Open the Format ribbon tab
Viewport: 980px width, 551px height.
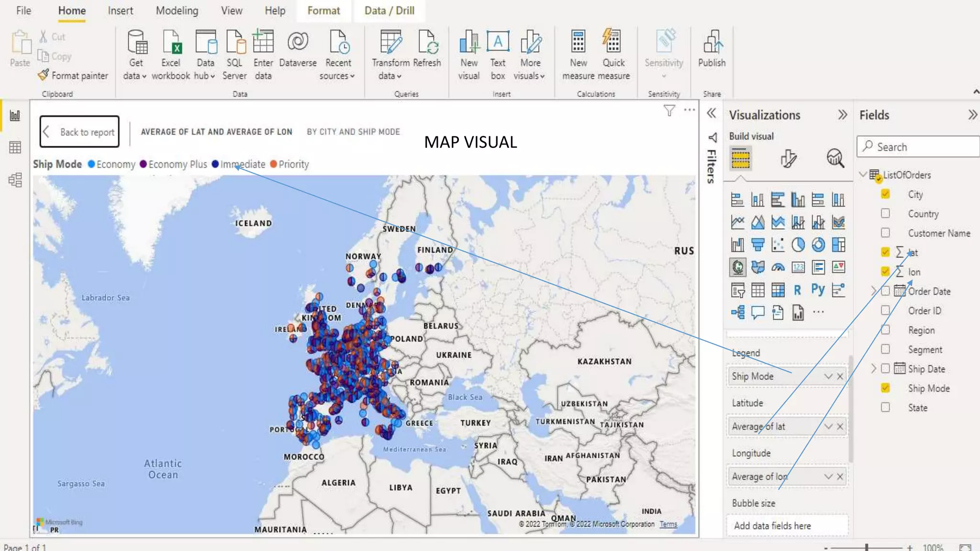[x=323, y=11]
